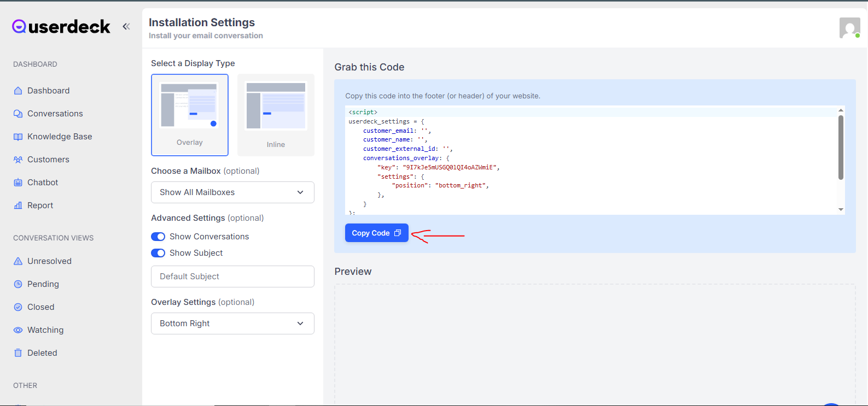The image size is (868, 406).
Task: Click the copy icon inside Copy Code button
Action: (398, 233)
